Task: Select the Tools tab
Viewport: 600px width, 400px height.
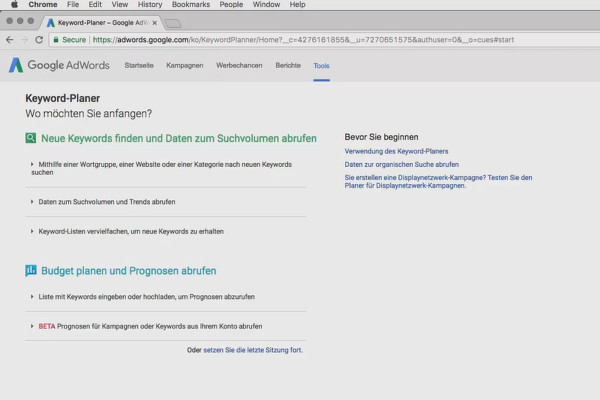Action: pos(321,66)
